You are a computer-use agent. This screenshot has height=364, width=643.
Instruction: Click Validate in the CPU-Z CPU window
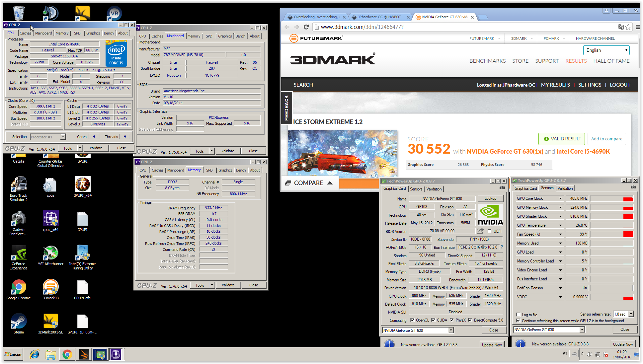click(x=96, y=148)
